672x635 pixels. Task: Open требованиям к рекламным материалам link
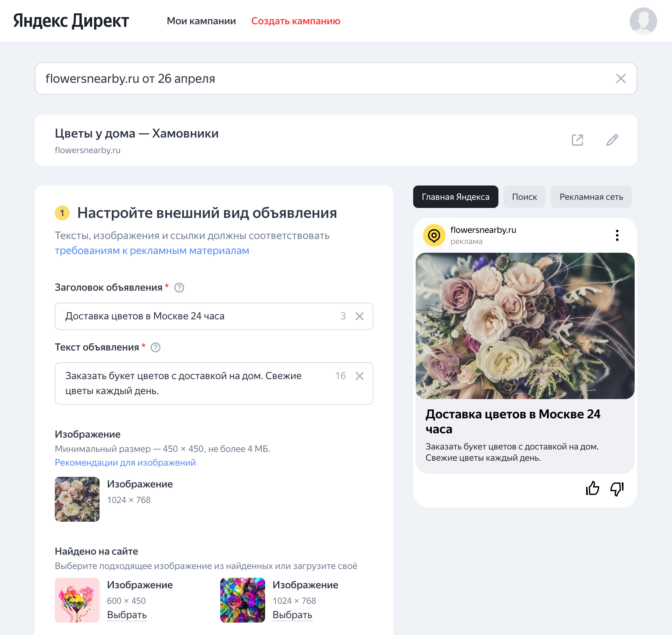[x=152, y=251]
